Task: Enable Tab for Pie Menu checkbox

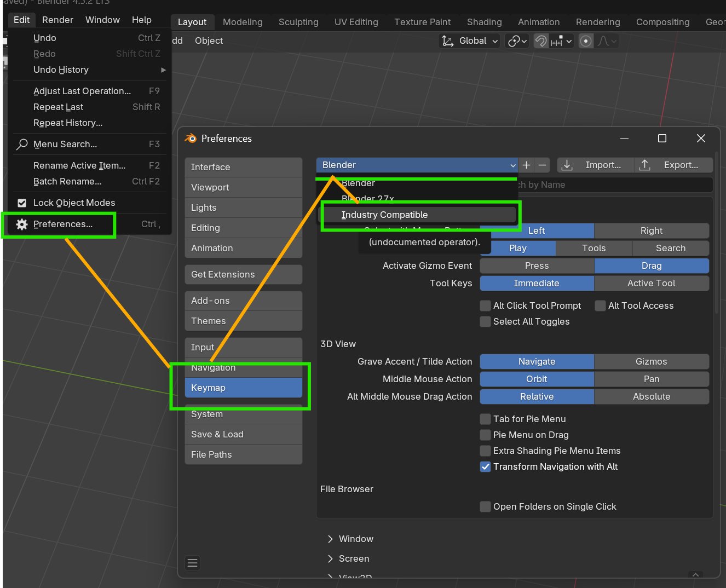Action: pos(485,419)
